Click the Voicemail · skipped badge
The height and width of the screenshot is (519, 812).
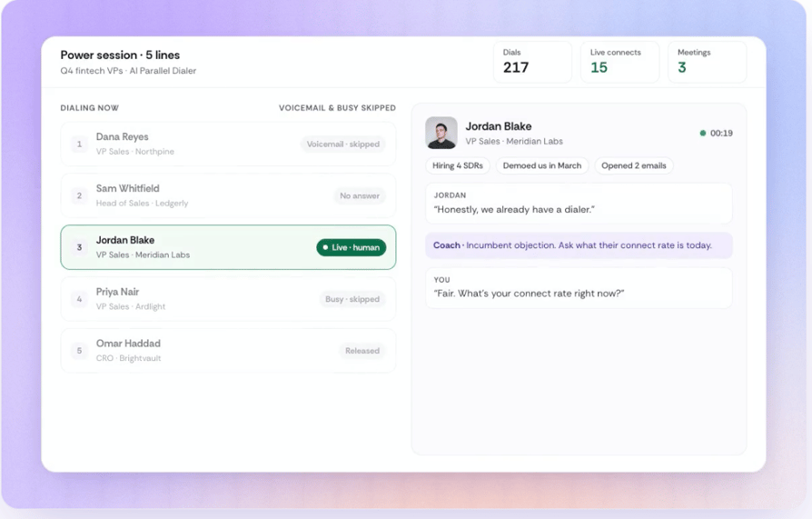point(342,145)
